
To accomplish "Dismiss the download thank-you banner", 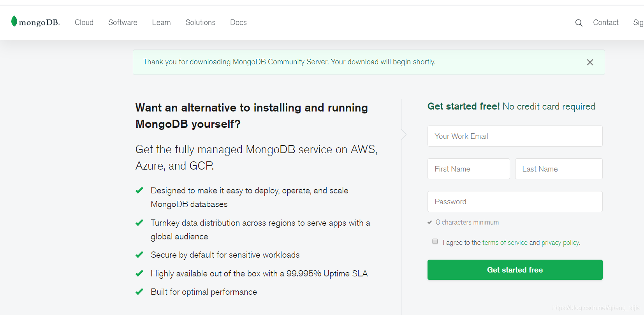I will point(590,62).
